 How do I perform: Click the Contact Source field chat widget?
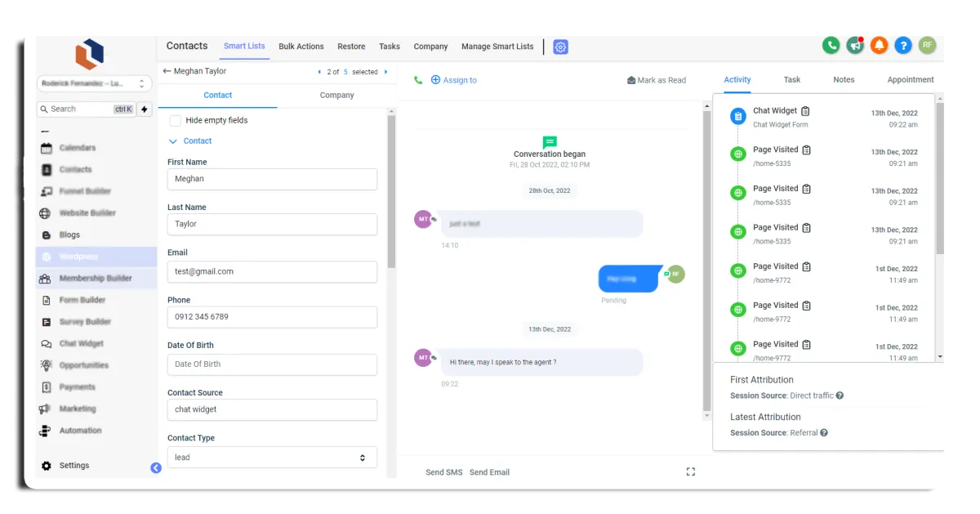[272, 409]
